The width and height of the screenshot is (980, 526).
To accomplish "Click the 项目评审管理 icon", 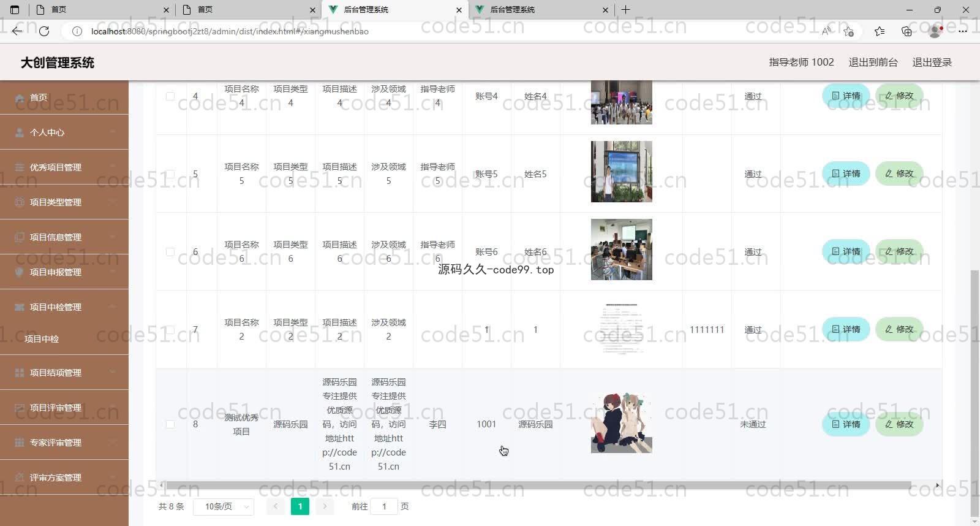I will tap(20, 408).
